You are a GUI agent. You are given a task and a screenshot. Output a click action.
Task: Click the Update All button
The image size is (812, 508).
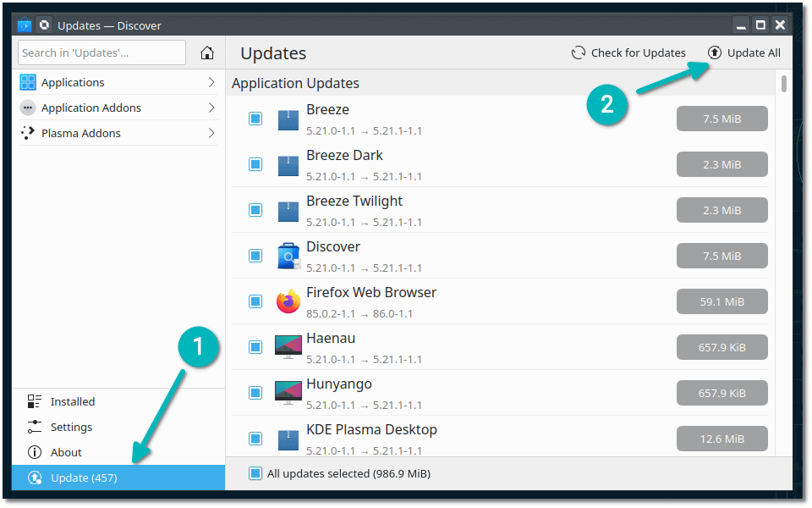coord(744,52)
